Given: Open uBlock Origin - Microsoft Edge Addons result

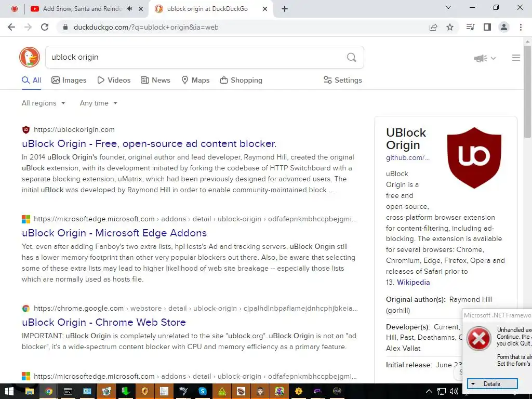Looking at the screenshot, I should [114, 233].
